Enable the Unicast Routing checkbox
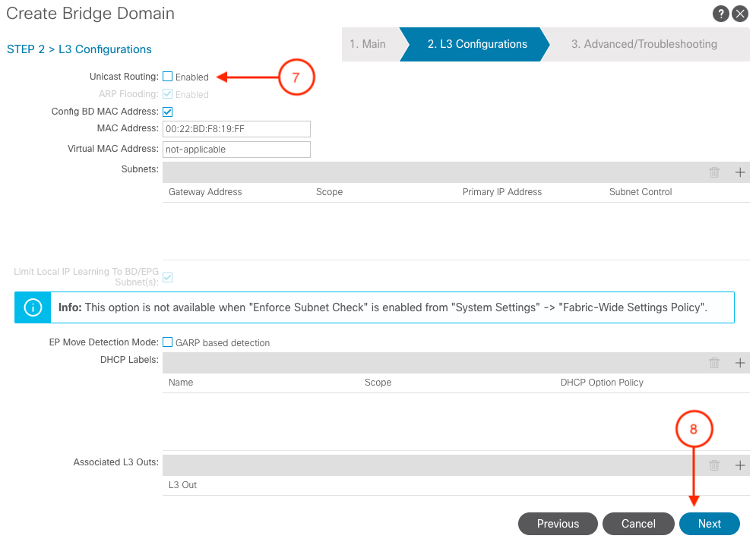 point(168,77)
